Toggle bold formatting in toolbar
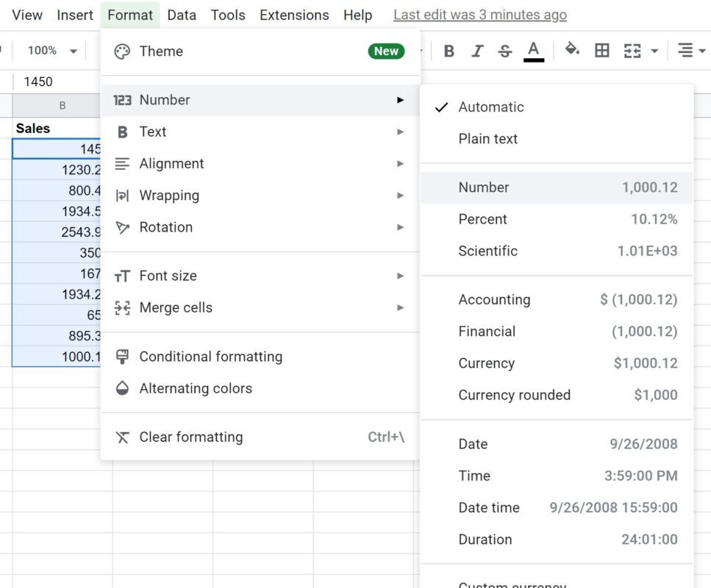711x588 pixels. click(x=449, y=51)
